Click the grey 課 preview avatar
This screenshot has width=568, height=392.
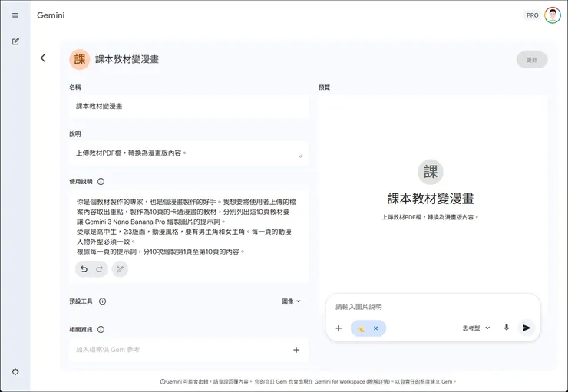click(x=431, y=172)
